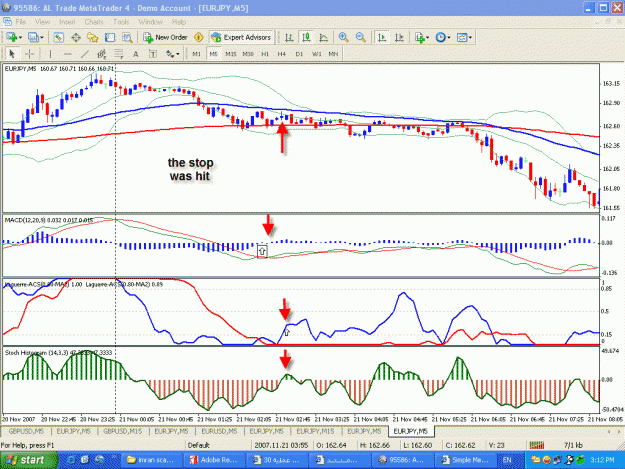Switch timeframe to W1
The image size is (625, 469).
pyautogui.click(x=316, y=54)
